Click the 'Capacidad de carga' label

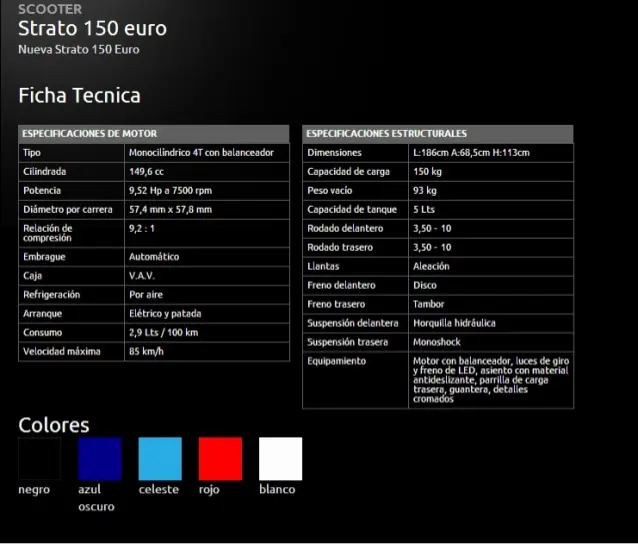click(x=348, y=171)
